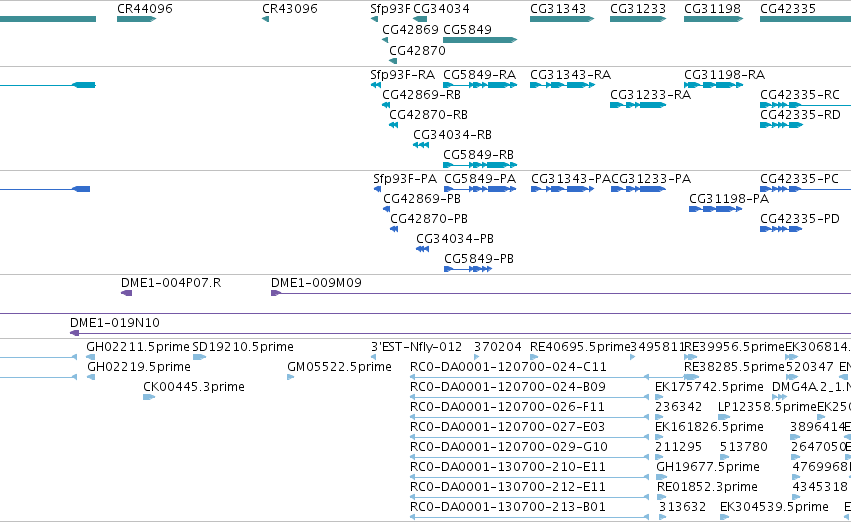Select the CG5849-RB transcript label
The width and height of the screenshot is (851, 522).
point(478,155)
